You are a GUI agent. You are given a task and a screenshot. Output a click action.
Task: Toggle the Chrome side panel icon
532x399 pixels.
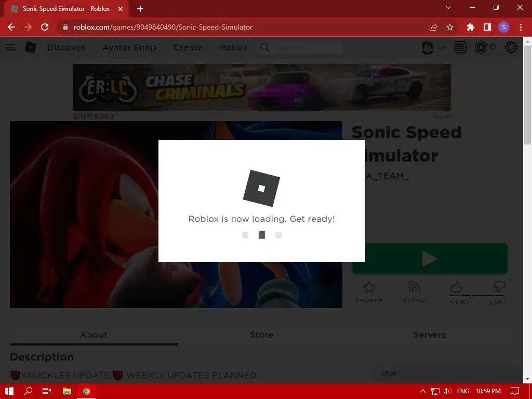(487, 27)
